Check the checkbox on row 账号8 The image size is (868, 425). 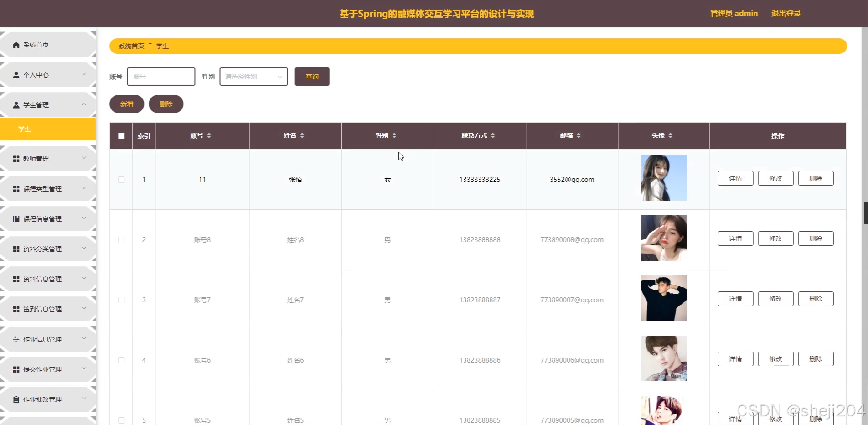(121, 239)
